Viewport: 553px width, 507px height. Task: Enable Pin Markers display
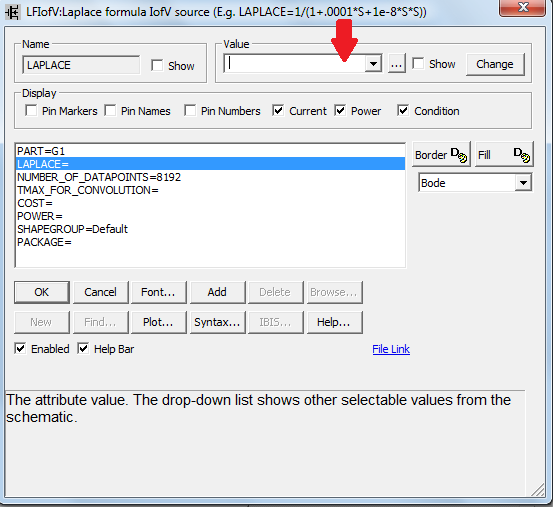pyautogui.click(x=31, y=111)
